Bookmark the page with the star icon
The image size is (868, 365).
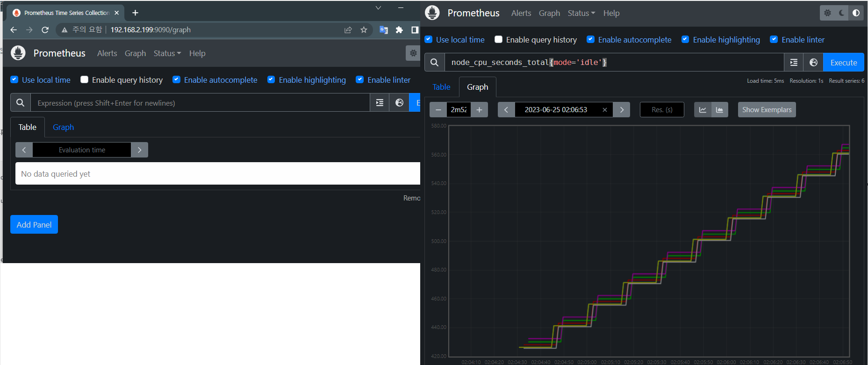[x=364, y=30]
